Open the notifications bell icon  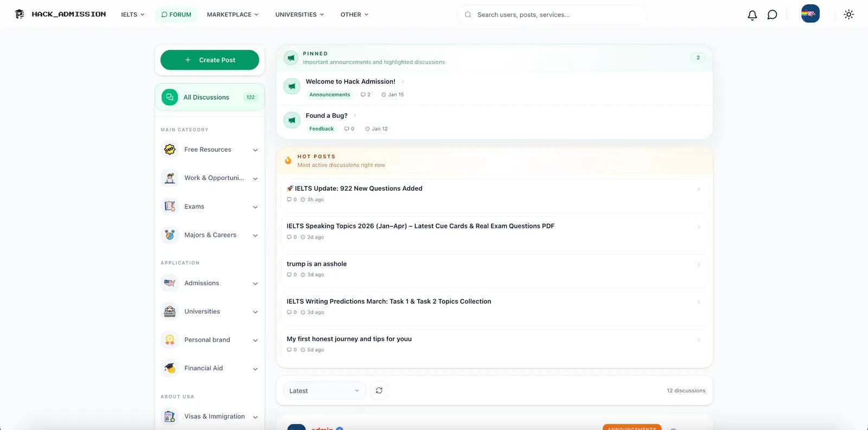752,15
